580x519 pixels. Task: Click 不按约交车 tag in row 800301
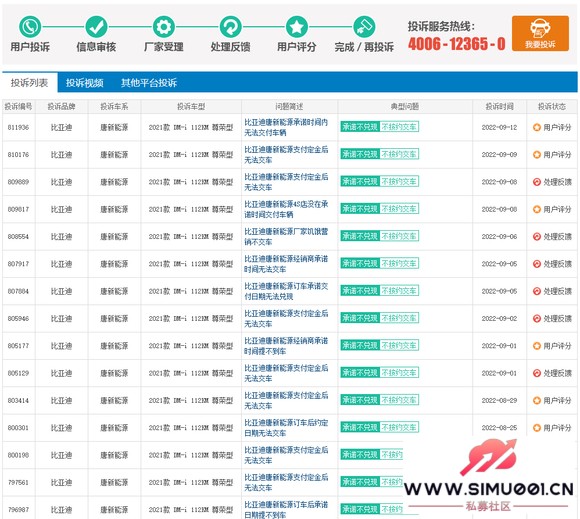(x=399, y=427)
